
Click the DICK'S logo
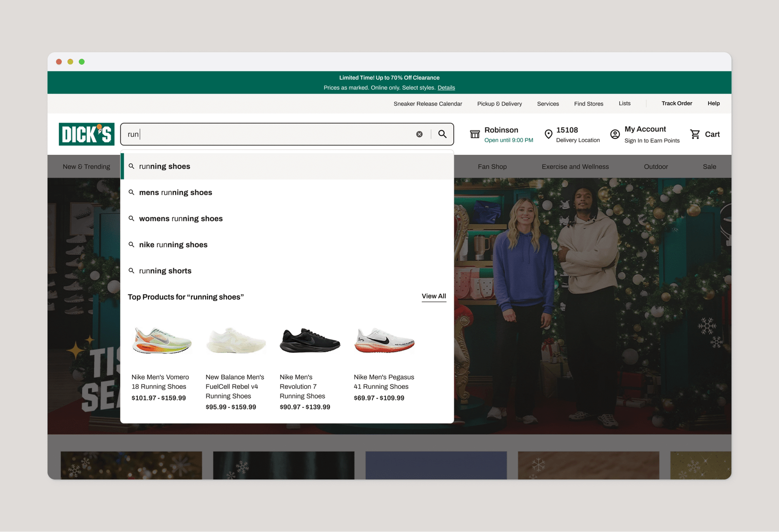click(x=86, y=134)
